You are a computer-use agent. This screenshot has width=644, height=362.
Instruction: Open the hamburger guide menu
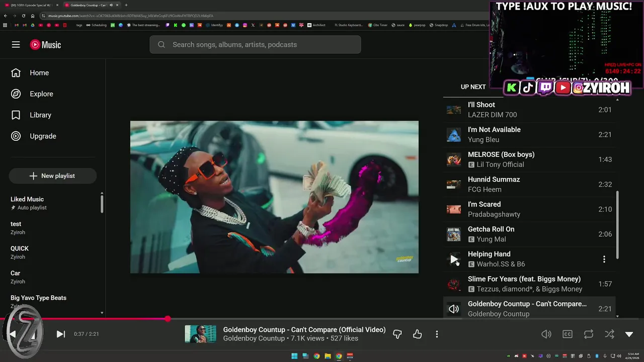pos(16,45)
